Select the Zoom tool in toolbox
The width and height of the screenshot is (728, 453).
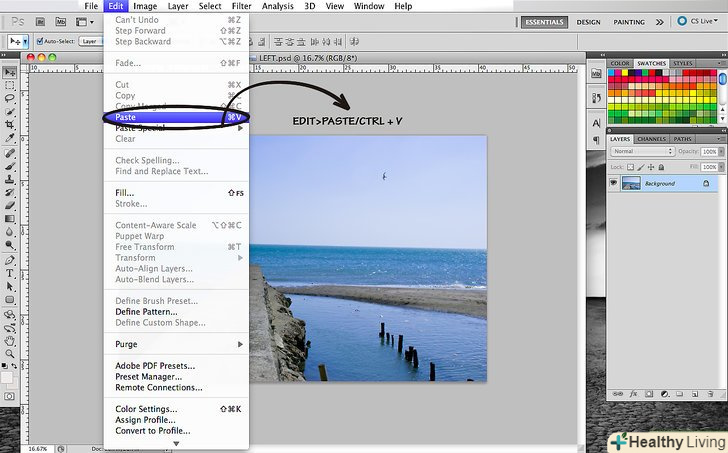[x=10, y=353]
